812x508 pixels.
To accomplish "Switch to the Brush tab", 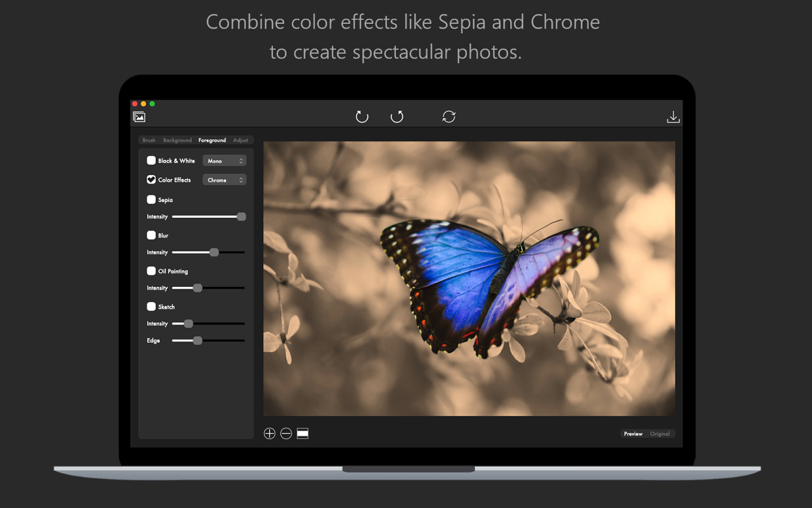I will [x=149, y=140].
